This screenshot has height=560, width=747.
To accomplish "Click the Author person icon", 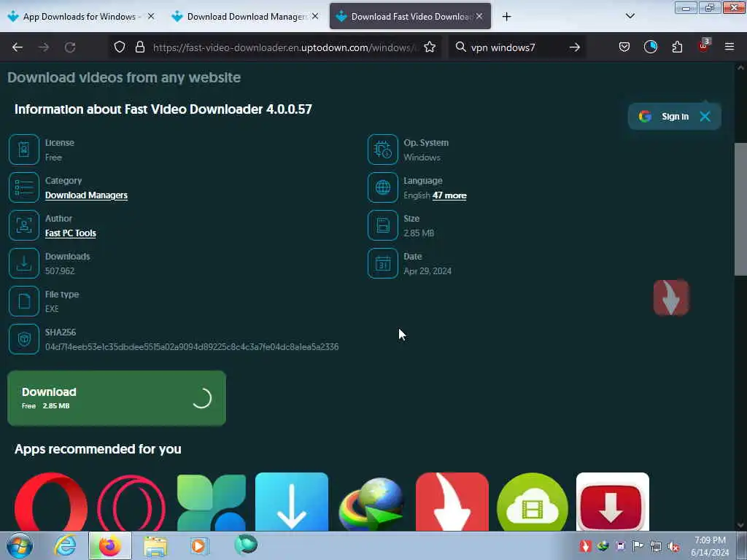I will 24,225.
